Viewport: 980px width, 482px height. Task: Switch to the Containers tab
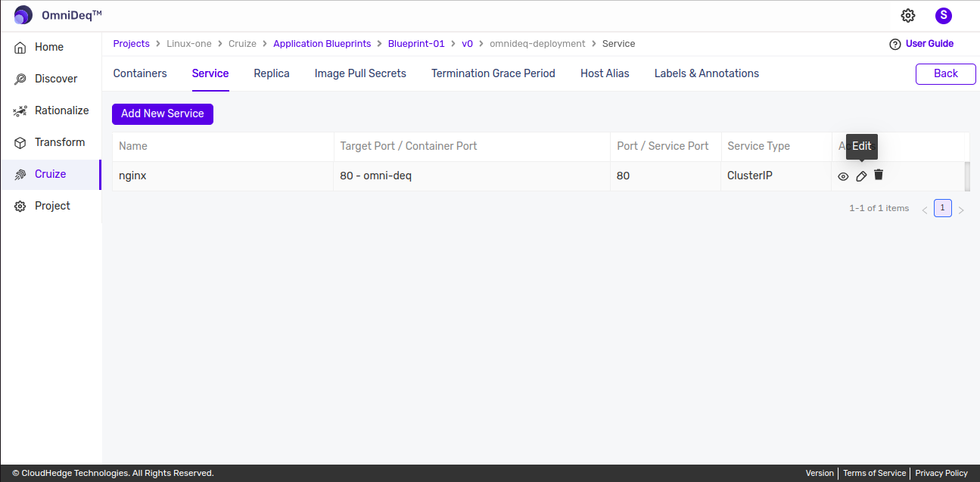click(x=140, y=73)
